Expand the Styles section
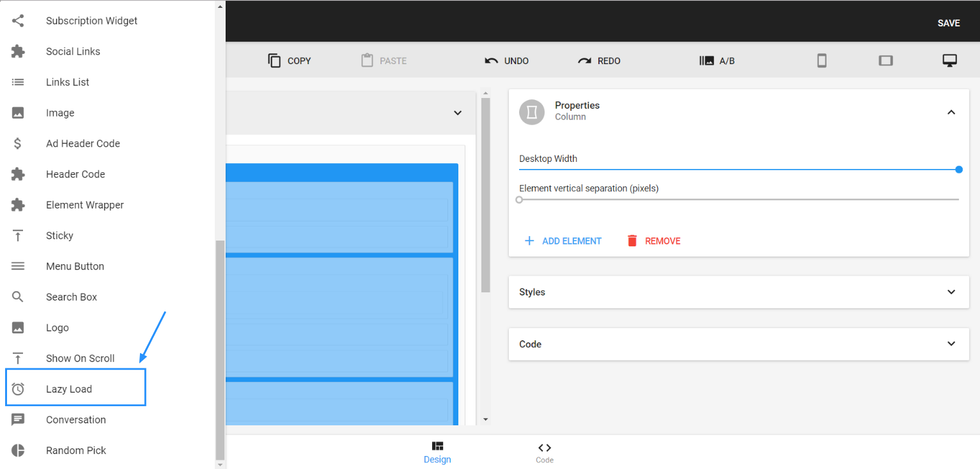Image resolution: width=980 pixels, height=469 pixels. coord(951,292)
